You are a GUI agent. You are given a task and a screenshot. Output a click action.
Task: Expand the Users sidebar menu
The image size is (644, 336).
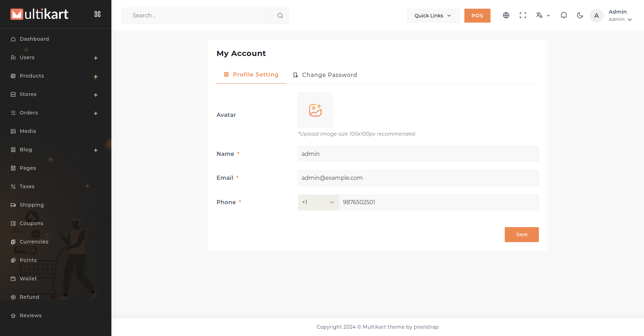pos(96,58)
